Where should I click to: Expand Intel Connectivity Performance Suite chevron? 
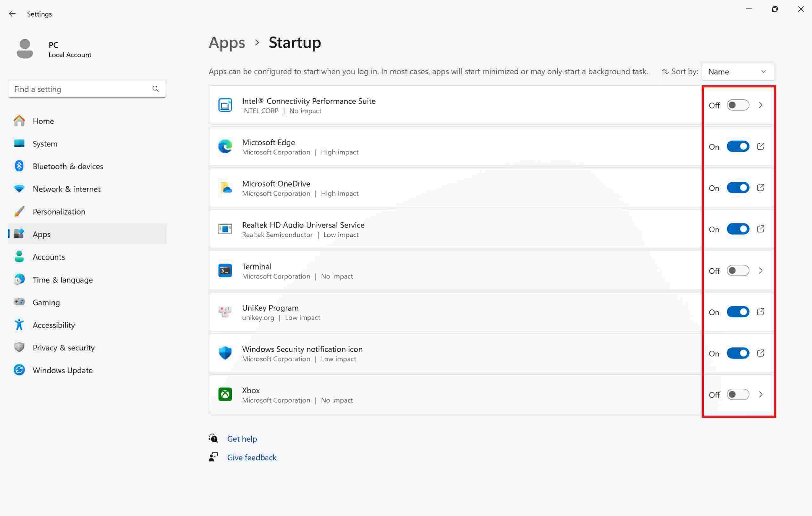(760, 105)
